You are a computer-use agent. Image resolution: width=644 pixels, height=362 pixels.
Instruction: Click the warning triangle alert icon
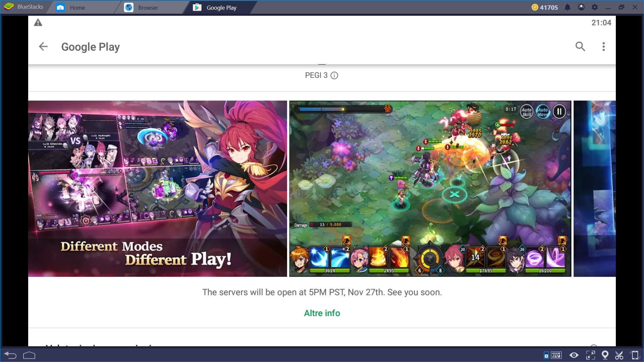point(38,22)
